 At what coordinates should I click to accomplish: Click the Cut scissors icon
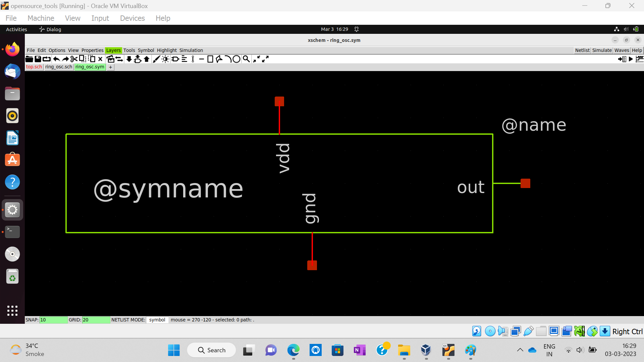coord(74,59)
